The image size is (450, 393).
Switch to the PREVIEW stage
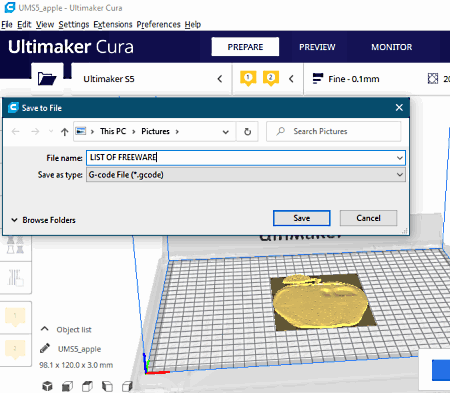(317, 47)
